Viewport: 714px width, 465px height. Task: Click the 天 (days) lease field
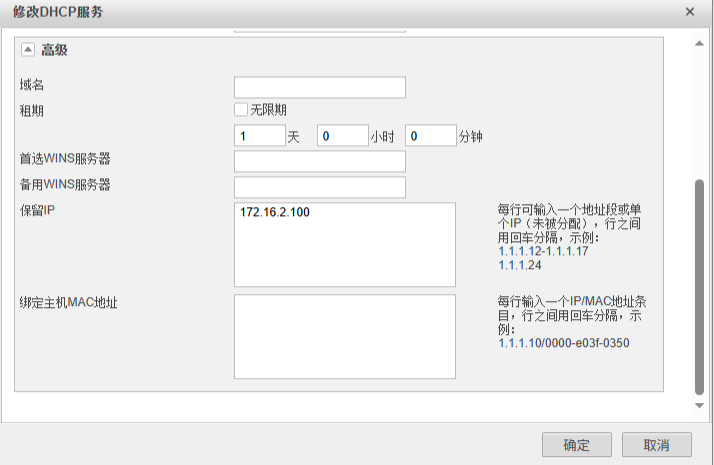click(x=260, y=136)
